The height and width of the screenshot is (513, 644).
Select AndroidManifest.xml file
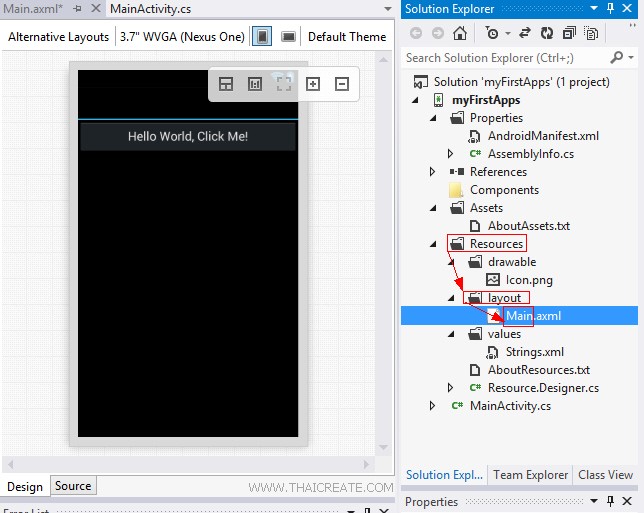tap(543, 136)
